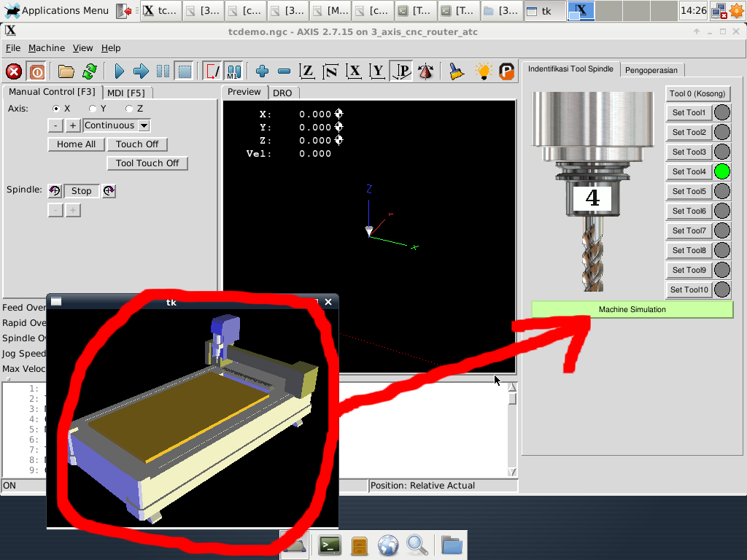Zoom in the preview with plus icon
This screenshot has height=560, width=747.
click(x=263, y=71)
